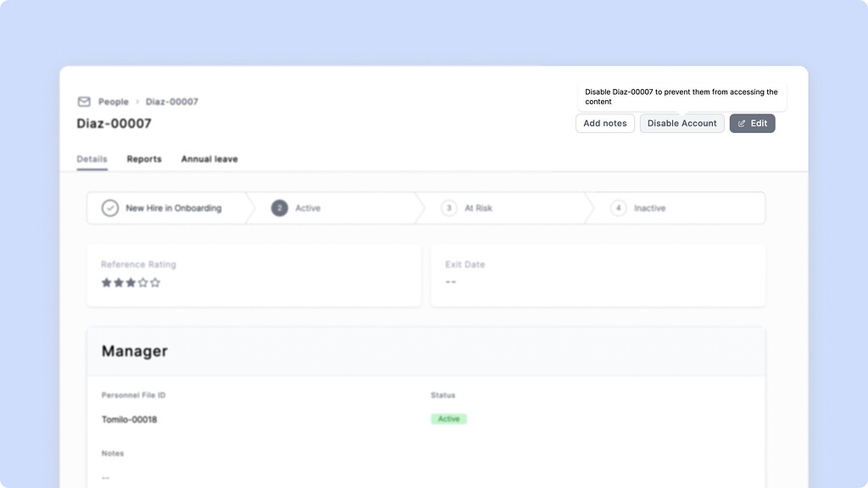Click the Edit button
Viewport: 868px width, 488px height.
(752, 123)
